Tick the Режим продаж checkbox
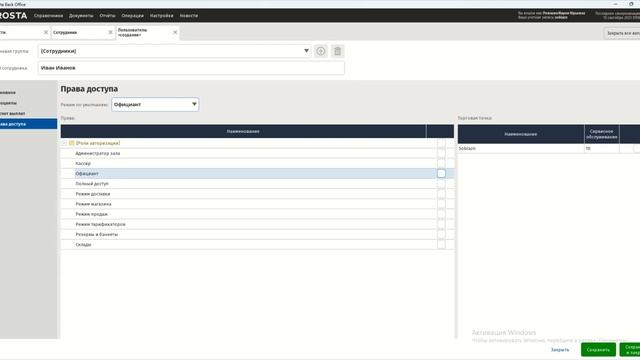The width and height of the screenshot is (640, 360). [x=441, y=214]
